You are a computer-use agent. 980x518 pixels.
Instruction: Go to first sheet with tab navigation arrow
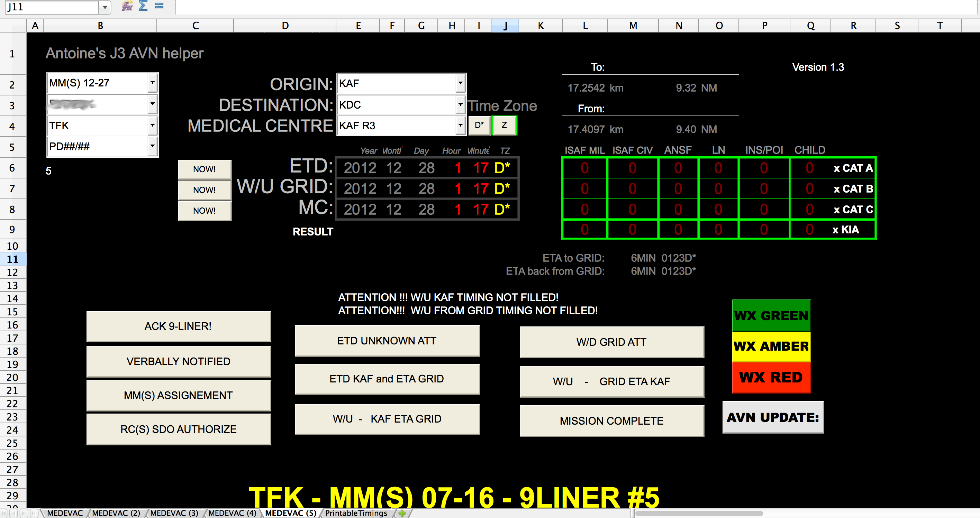tap(4, 513)
